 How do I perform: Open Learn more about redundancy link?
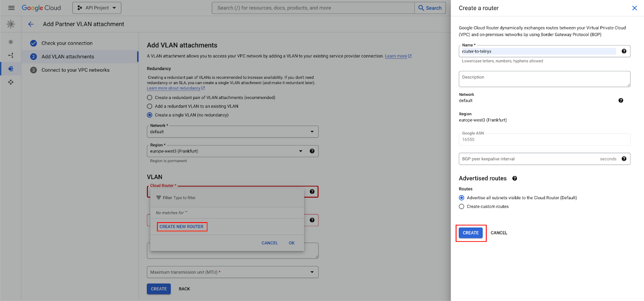[x=175, y=88]
